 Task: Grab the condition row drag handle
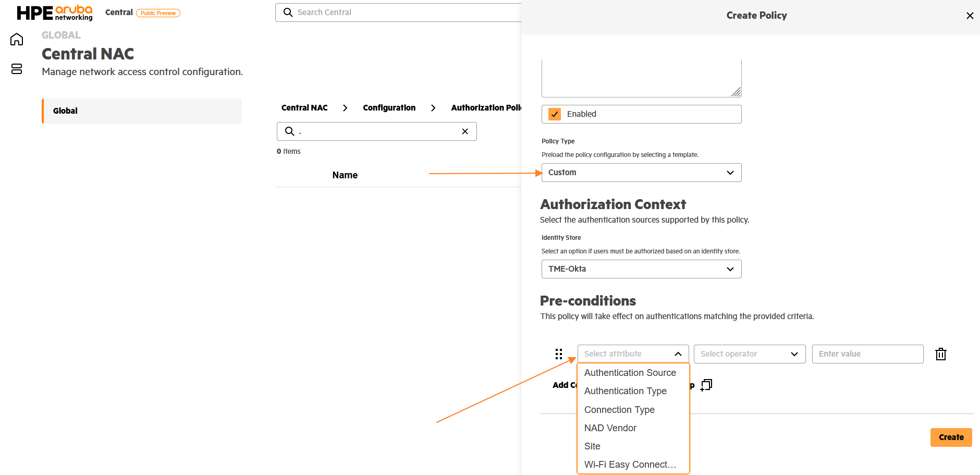[559, 354]
